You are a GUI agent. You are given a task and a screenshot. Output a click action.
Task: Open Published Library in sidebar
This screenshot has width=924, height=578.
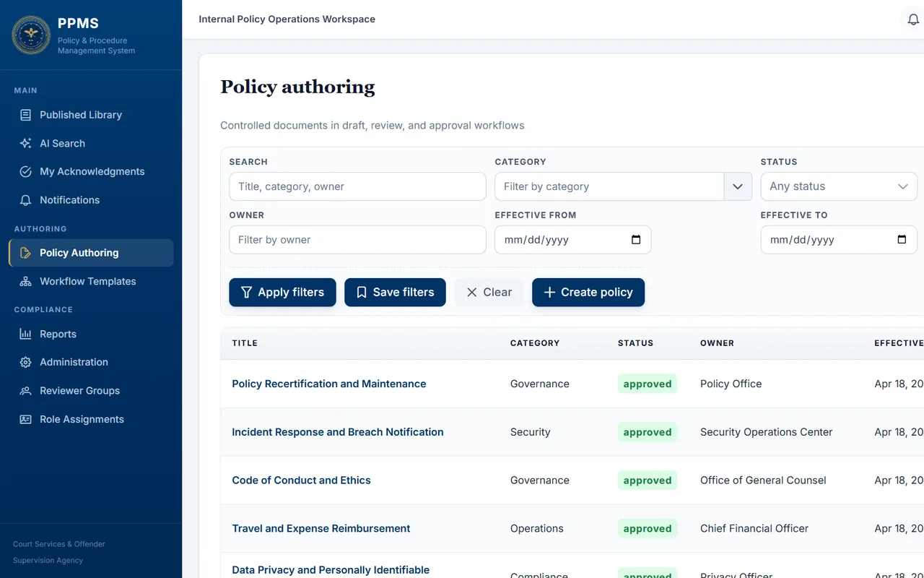(91, 115)
